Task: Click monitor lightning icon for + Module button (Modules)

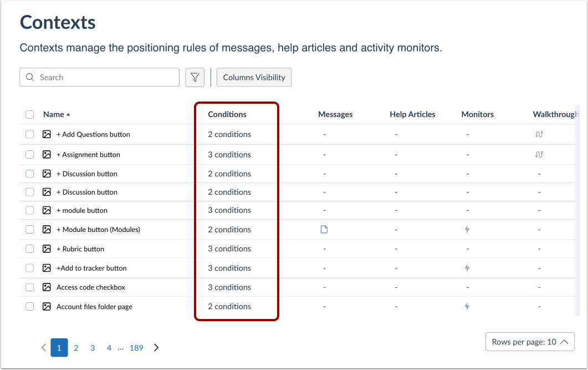Action: coord(467,229)
